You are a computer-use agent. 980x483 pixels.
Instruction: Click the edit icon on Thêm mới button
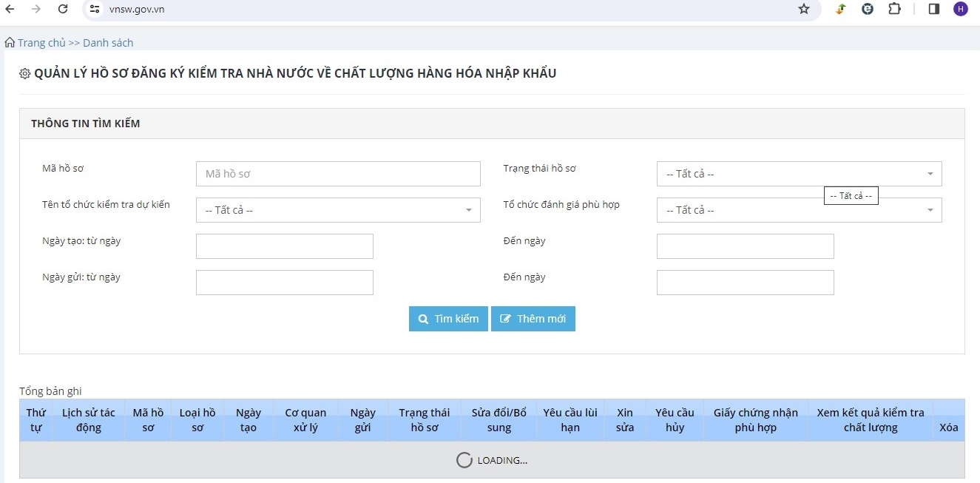pyautogui.click(x=506, y=319)
